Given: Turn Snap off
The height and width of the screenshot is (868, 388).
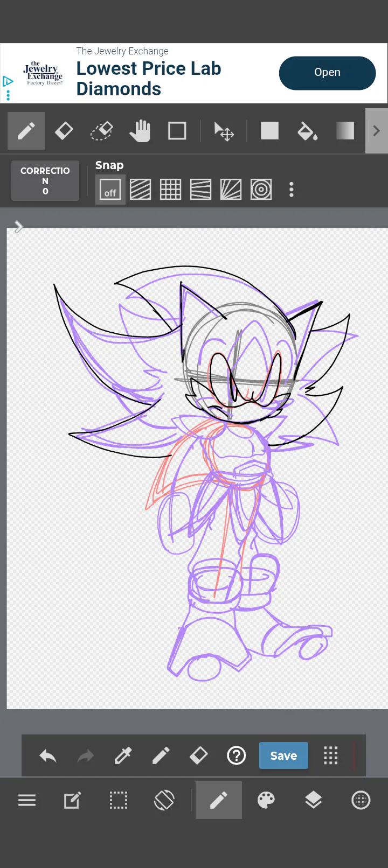Looking at the screenshot, I should pos(110,190).
